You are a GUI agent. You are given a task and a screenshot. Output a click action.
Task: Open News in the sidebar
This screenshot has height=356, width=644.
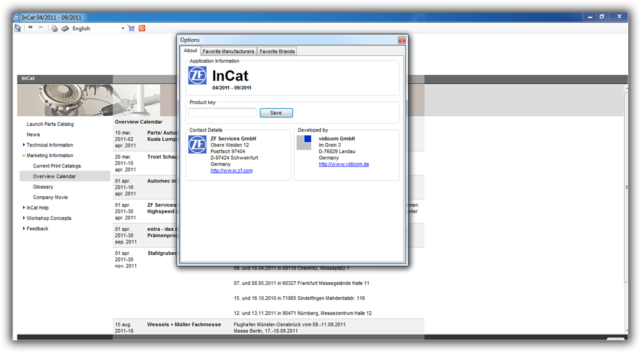point(33,135)
